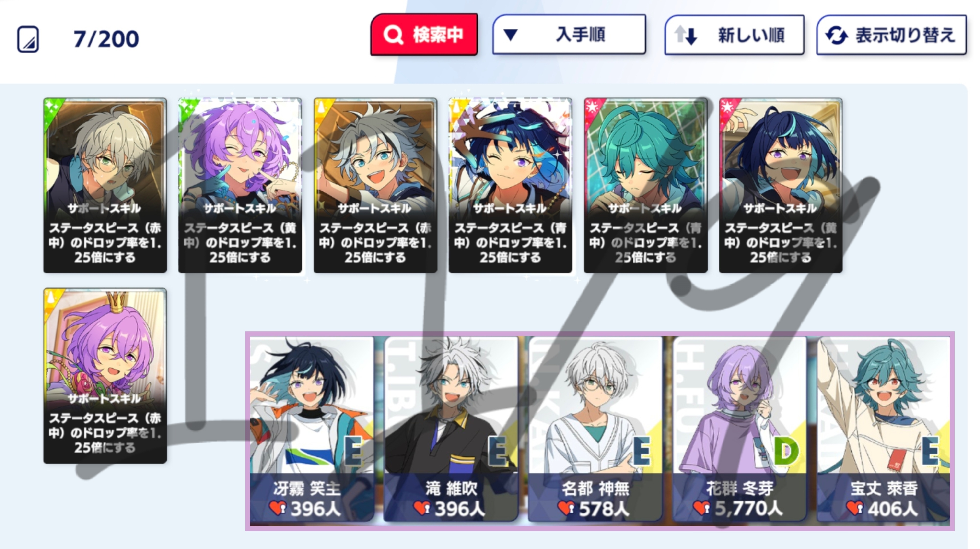Click the pink star badge on teal-haired card
The height and width of the screenshot is (549, 980).
(x=593, y=108)
